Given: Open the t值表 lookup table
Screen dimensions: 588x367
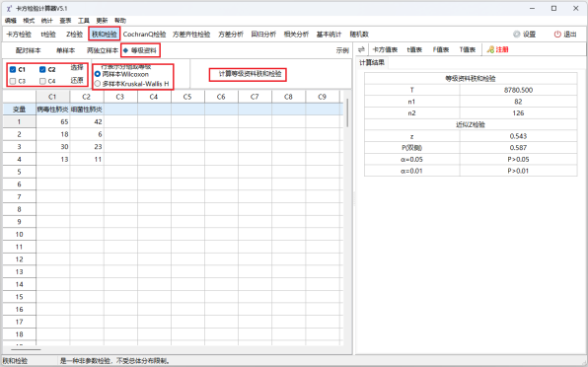Looking at the screenshot, I should (414, 49).
